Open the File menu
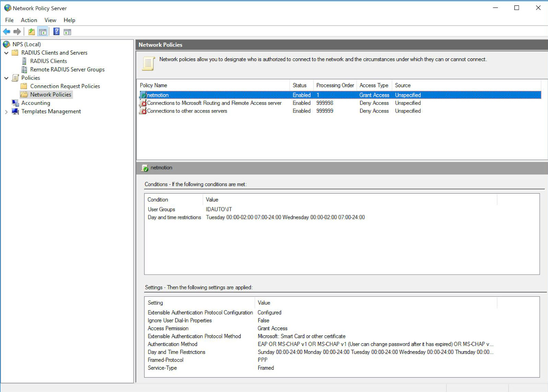 pyautogui.click(x=9, y=20)
